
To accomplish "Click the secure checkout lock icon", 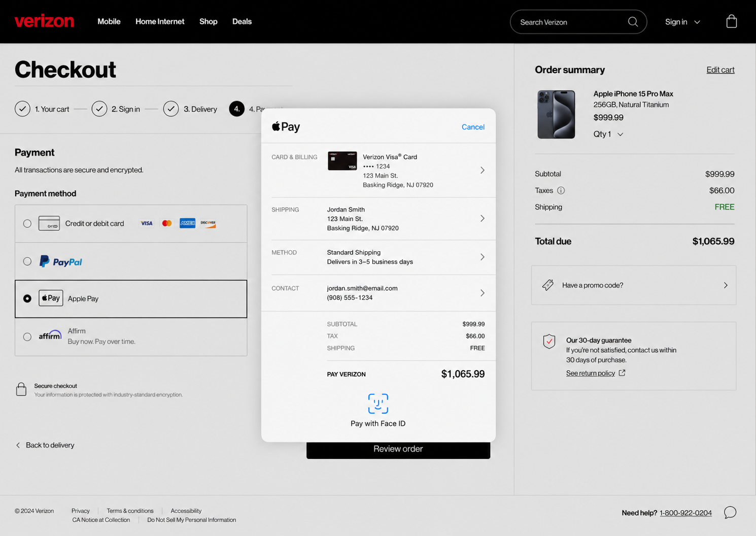I will (x=21, y=389).
